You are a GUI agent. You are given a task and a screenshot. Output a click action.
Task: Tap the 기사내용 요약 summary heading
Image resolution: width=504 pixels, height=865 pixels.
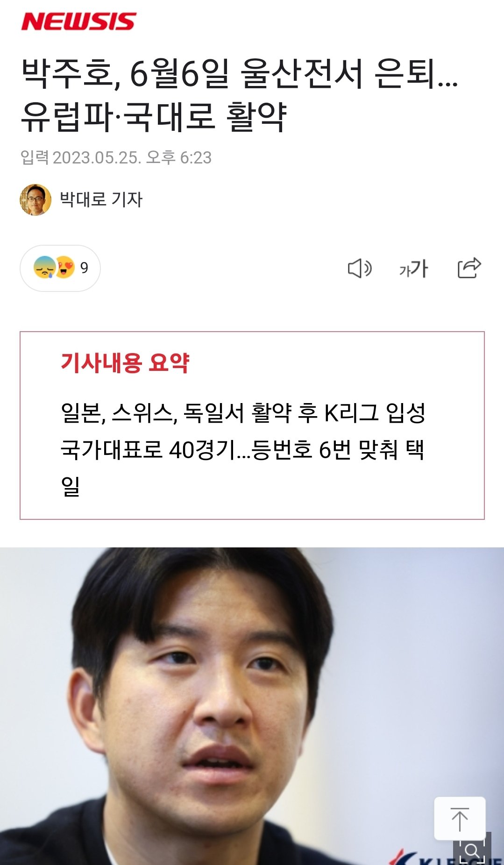(125, 362)
